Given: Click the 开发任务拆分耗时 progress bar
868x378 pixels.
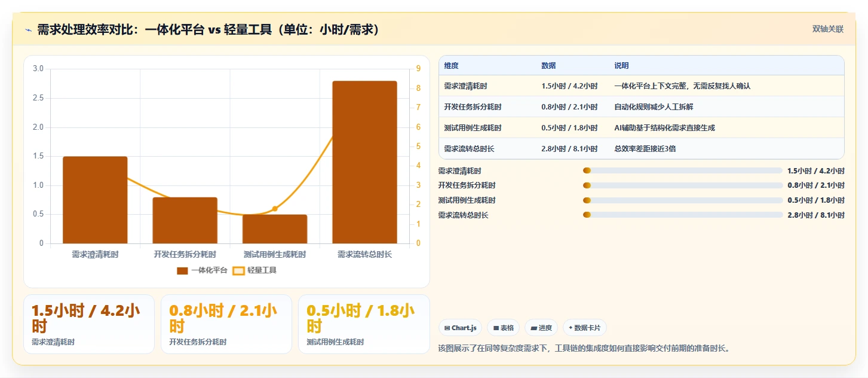Looking at the screenshot, I should tap(682, 185).
